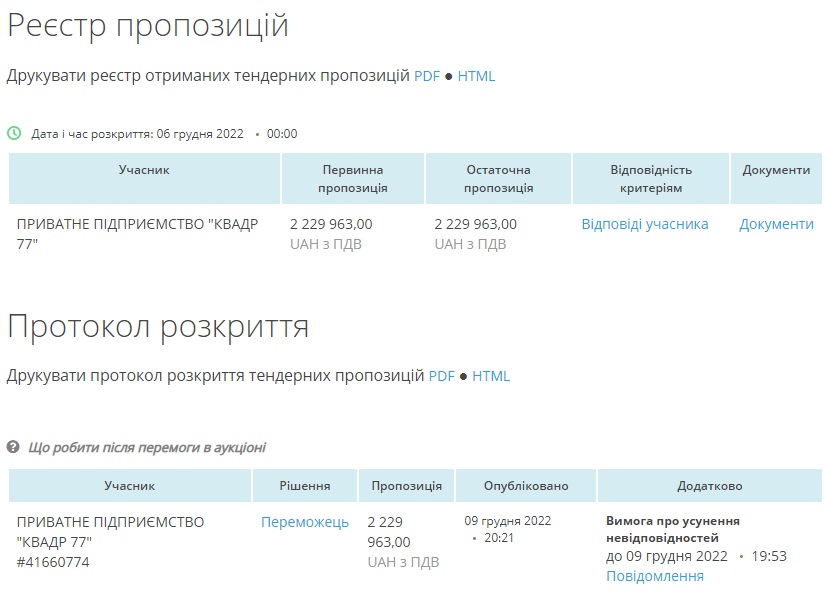The image size is (825, 611).
Task: Click the 'Відповідність критеріям' column header
Action: [x=651, y=178]
